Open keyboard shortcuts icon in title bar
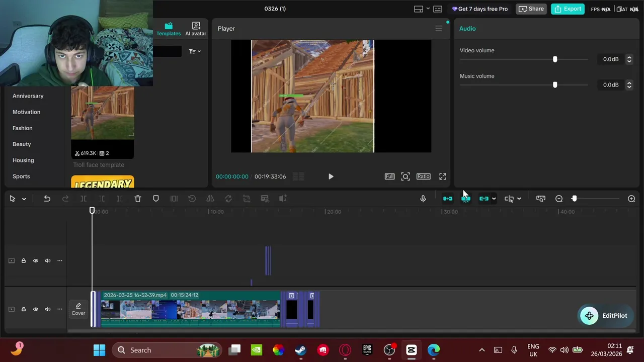Viewport: 644px width, 362px height. [438, 9]
